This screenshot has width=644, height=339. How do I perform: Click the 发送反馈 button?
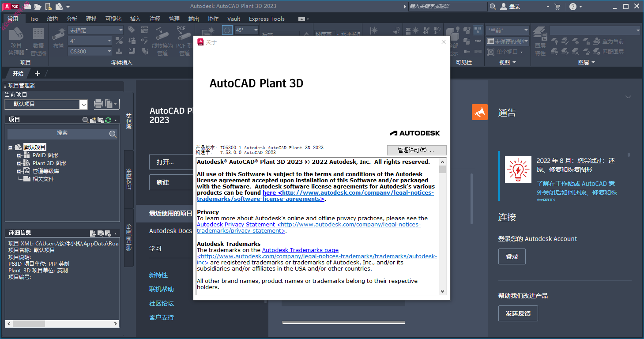point(518,313)
